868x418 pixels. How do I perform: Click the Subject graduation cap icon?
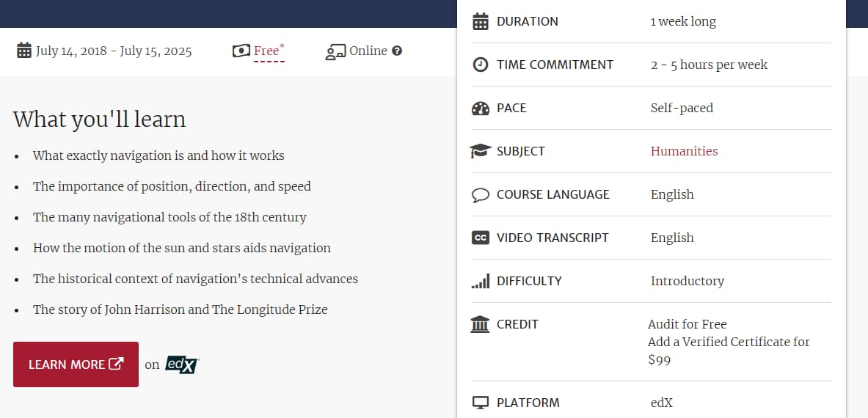481,151
